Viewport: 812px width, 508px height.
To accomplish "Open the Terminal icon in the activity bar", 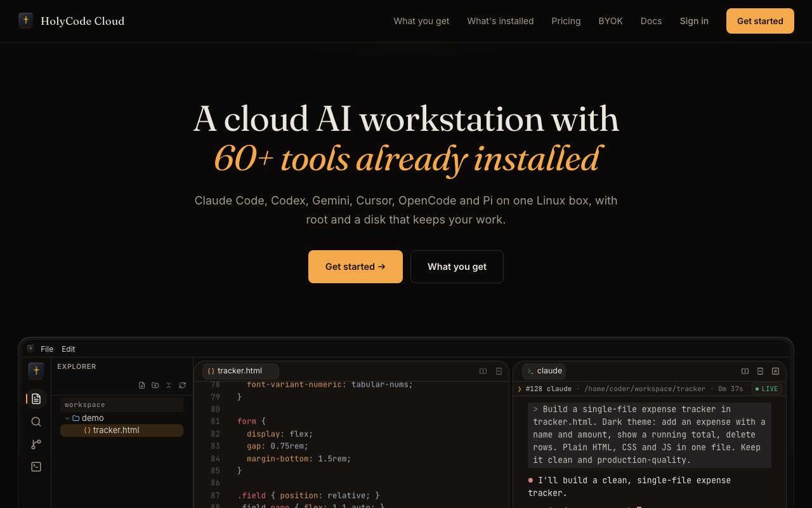I will pyautogui.click(x=36, y=467).
